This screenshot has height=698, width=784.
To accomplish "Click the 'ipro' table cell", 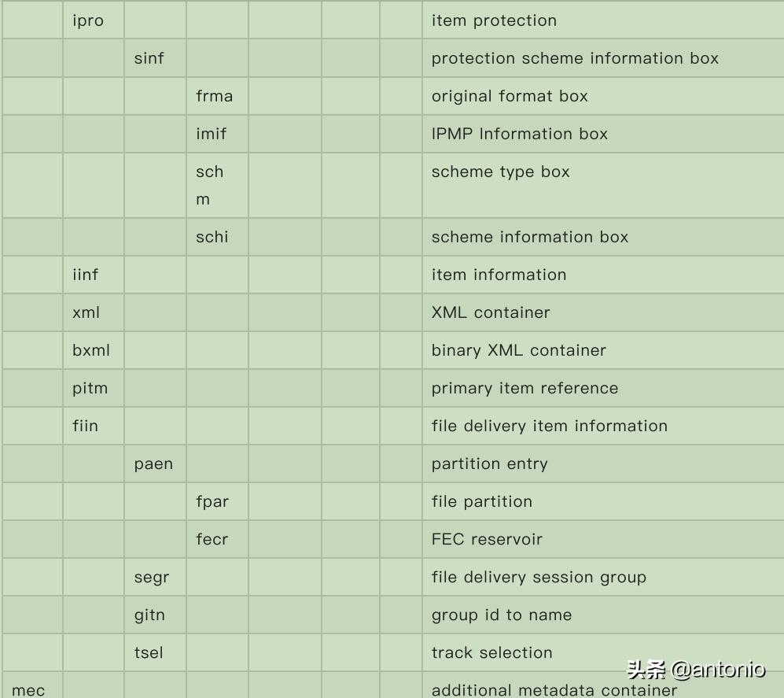I will [x=88, y=21].
